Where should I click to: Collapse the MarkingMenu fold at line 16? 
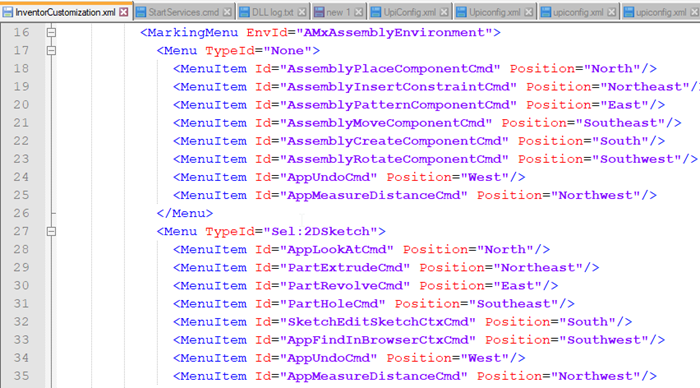tap(51, 32)
